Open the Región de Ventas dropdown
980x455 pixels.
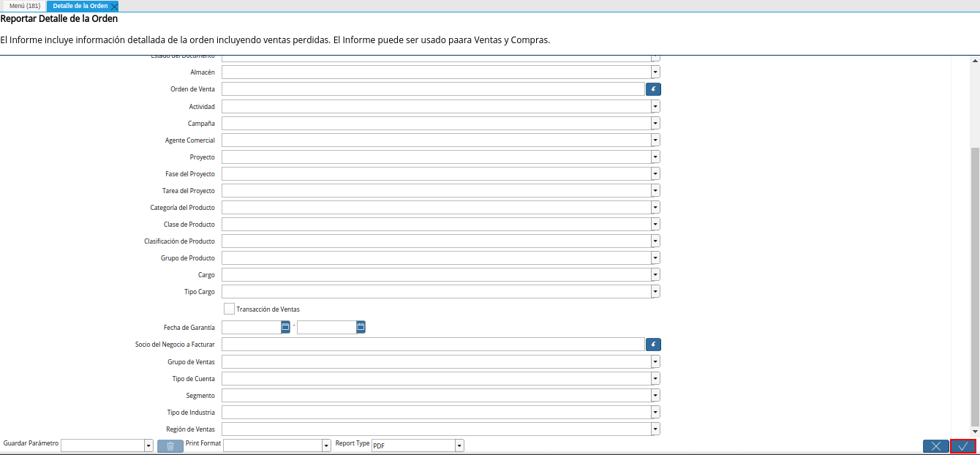[655, 429]
